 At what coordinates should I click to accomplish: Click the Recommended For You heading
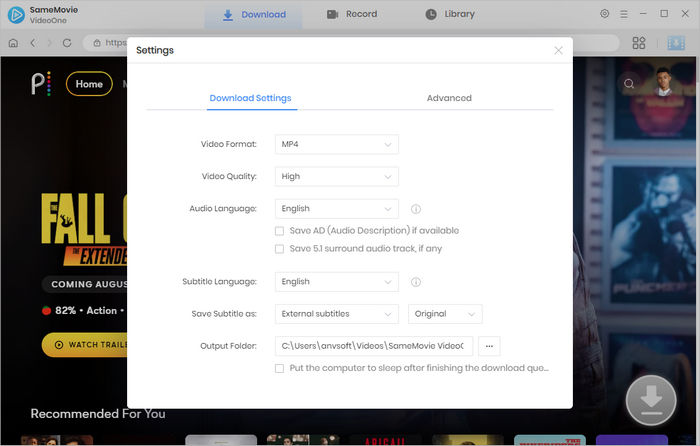point(98,414)
